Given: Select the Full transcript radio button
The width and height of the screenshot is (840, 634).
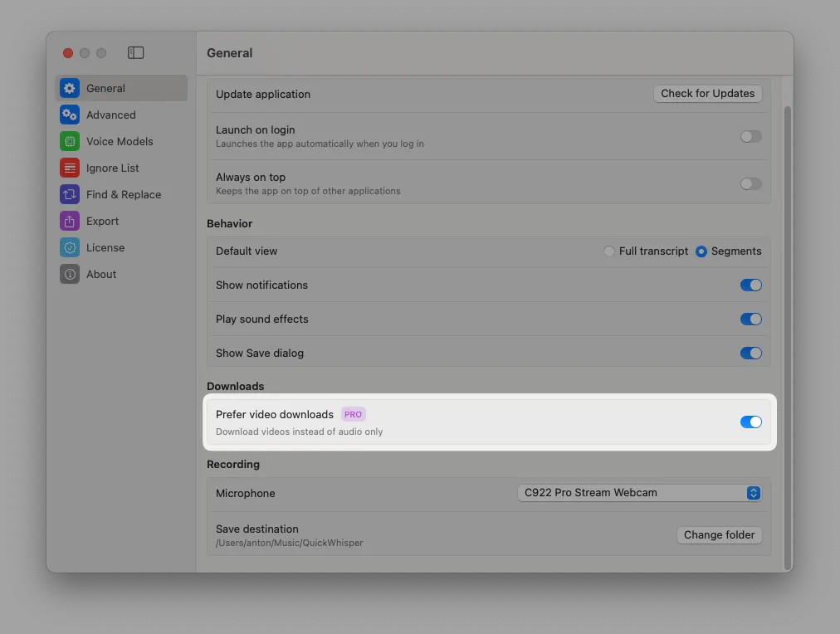Looking at the screenshot, I should [x=609, y=251].
